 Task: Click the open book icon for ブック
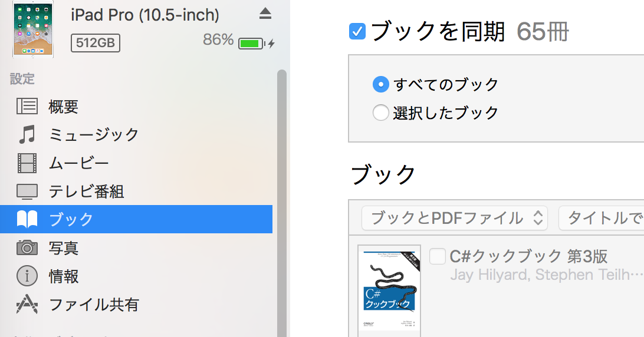click(x=27, y=219)
